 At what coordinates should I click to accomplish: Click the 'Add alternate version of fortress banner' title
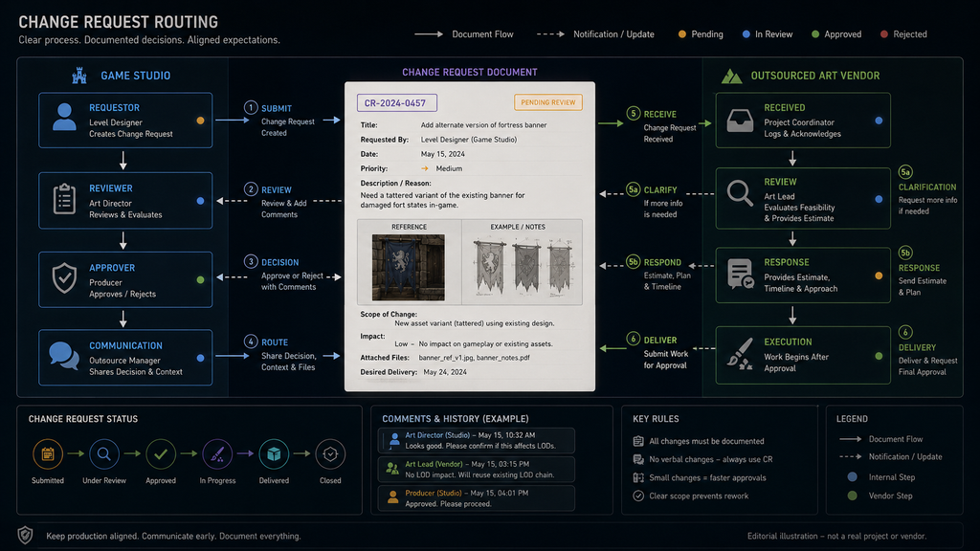pyautogui.click(x=483, y=125)
